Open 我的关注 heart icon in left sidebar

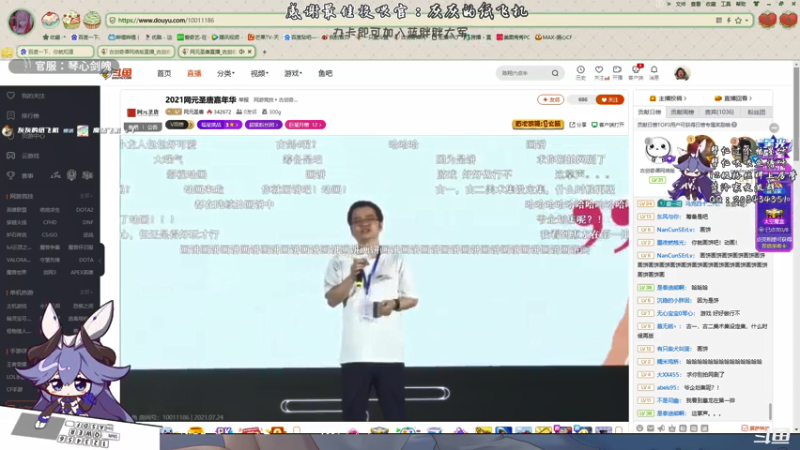(x=11, y=95)
